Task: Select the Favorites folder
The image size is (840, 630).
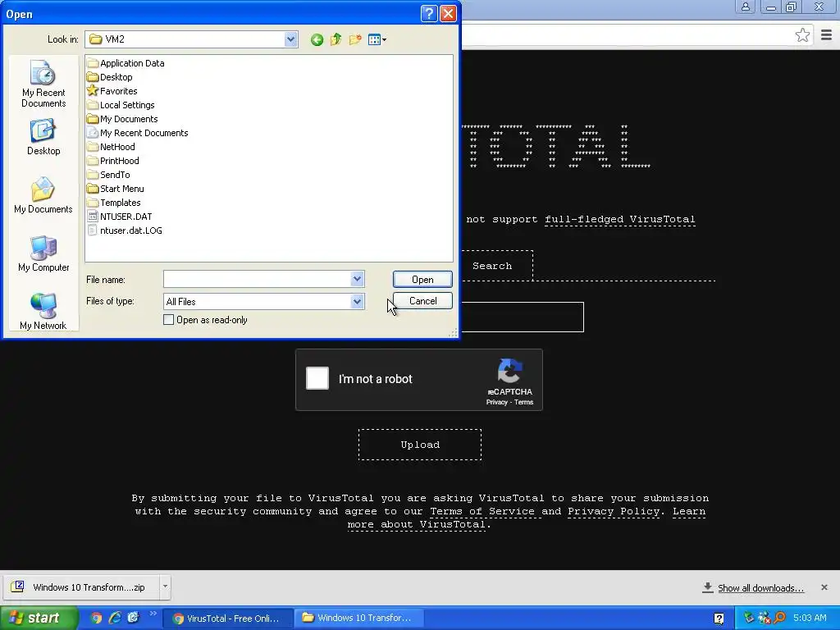Action: (x=112, y=91)
